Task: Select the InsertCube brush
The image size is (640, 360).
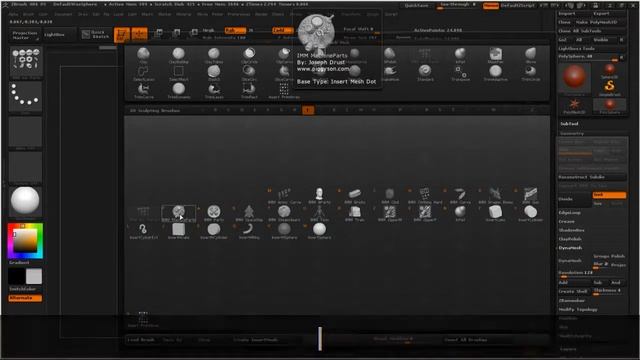Action: pyautogui.click(x=496, y=213)
